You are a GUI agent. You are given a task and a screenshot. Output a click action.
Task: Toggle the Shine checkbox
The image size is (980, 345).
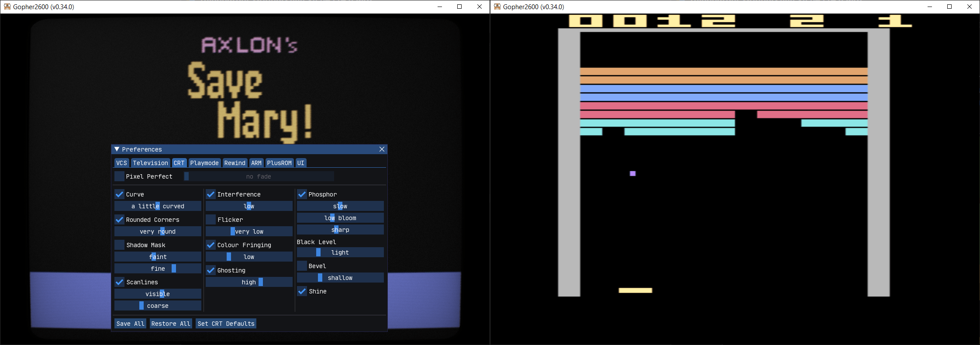(302, 291)
